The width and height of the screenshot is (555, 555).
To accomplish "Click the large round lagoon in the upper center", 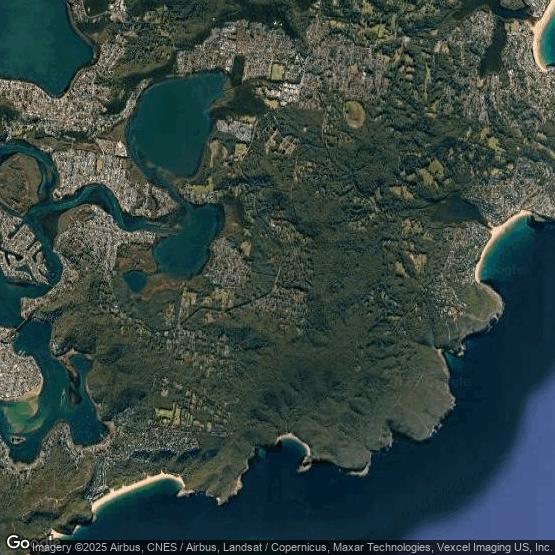I will [176, 123].
